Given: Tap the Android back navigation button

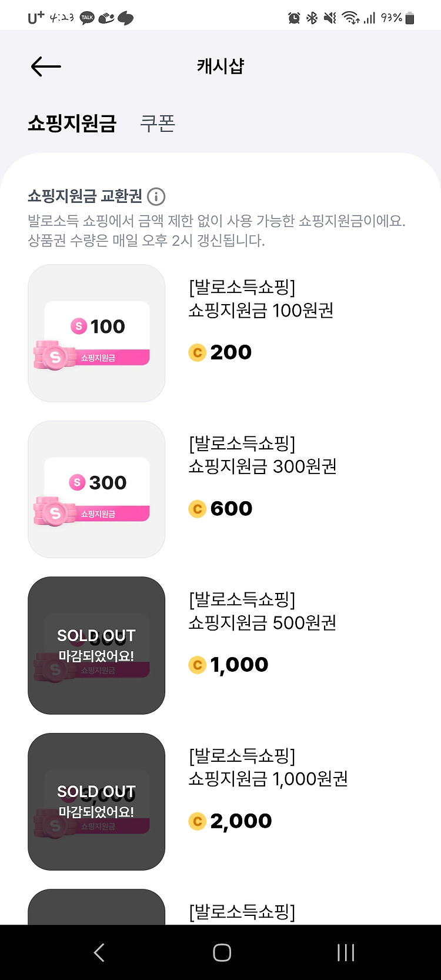Looking at the screenshot, I should pos(99,952).
